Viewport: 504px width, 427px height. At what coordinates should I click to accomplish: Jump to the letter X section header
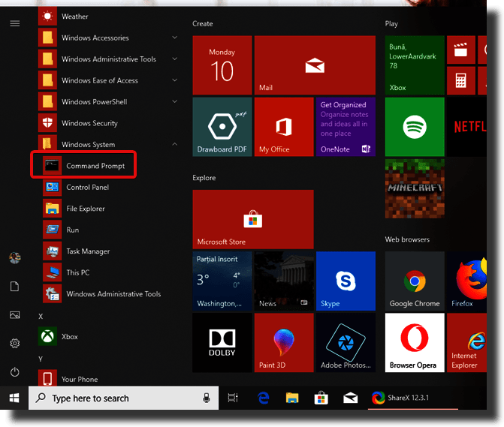(41, 316)
